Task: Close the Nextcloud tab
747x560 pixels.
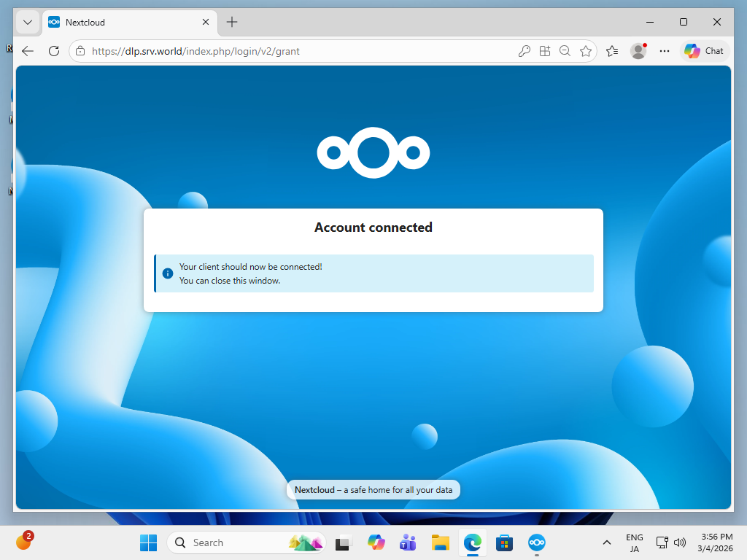Action: click(206, 23)
